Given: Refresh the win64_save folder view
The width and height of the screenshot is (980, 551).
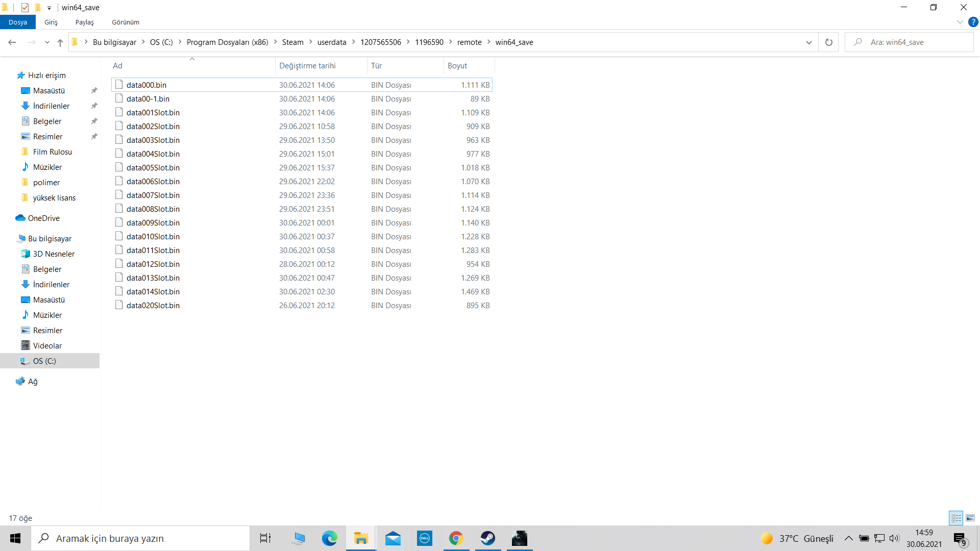Looking at the screenshot, I should coord(829,42).
